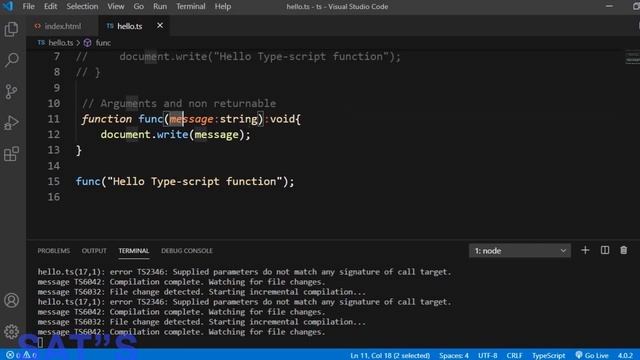The height and width of the screenshot is (360, 640).
Task: Open the Go menu
Action: 138,7
